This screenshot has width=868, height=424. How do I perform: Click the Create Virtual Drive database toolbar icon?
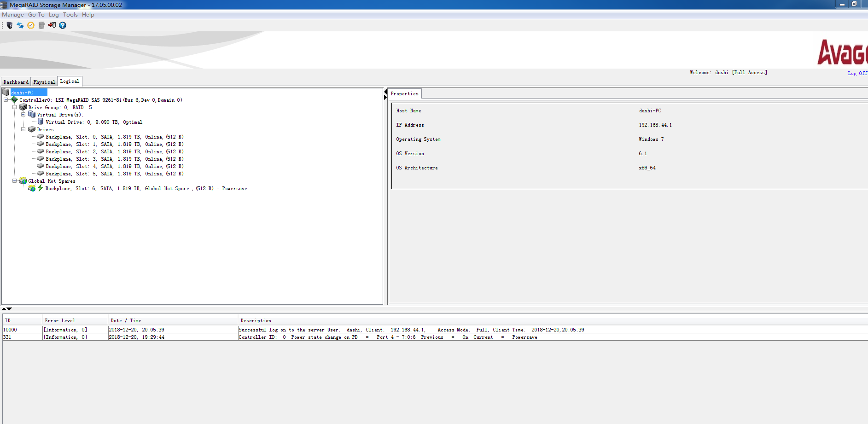[41, 25]
